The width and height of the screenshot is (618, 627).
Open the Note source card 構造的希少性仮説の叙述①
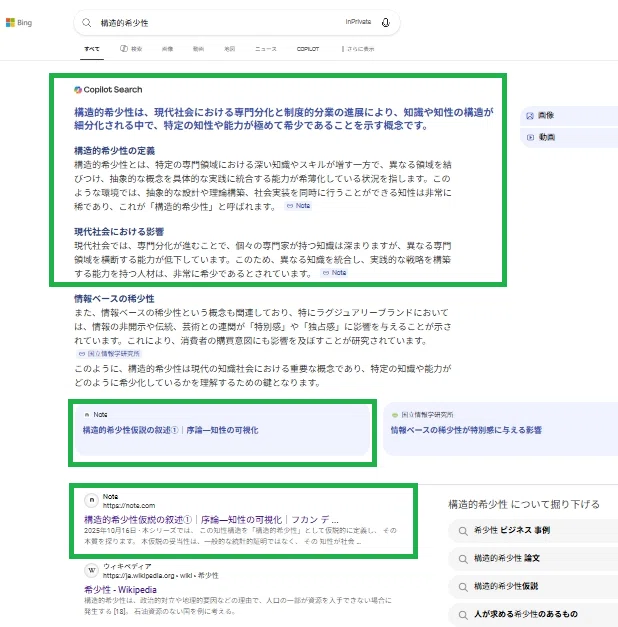pos(222,430)
